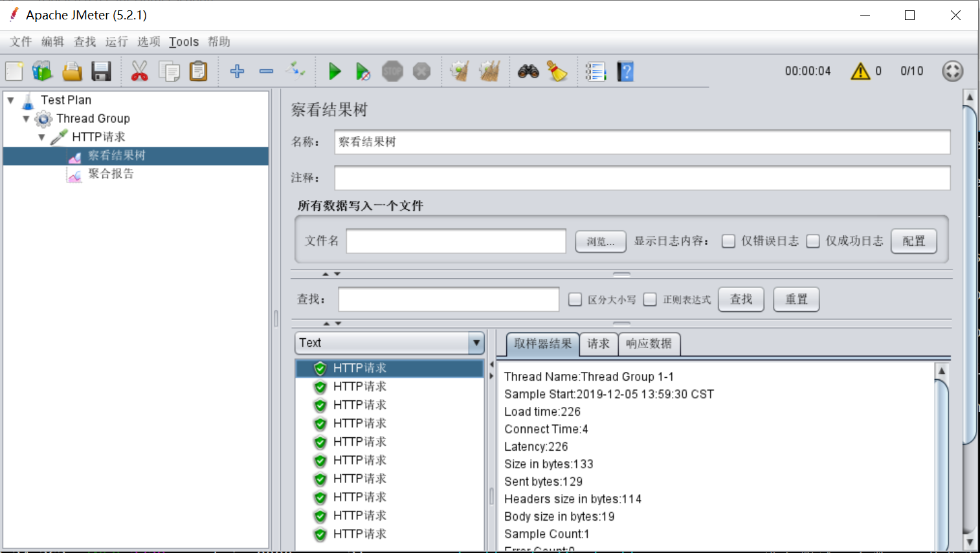Select the Test Plan flask icon
Screen dimensions: 980x553
tap(28, 101)
